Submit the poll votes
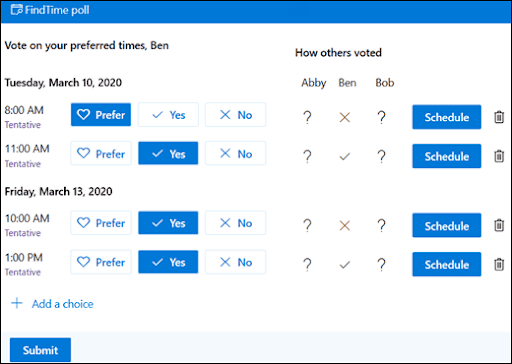The width and height of the screenshot is (512, 364). click(x=40, y=350)
